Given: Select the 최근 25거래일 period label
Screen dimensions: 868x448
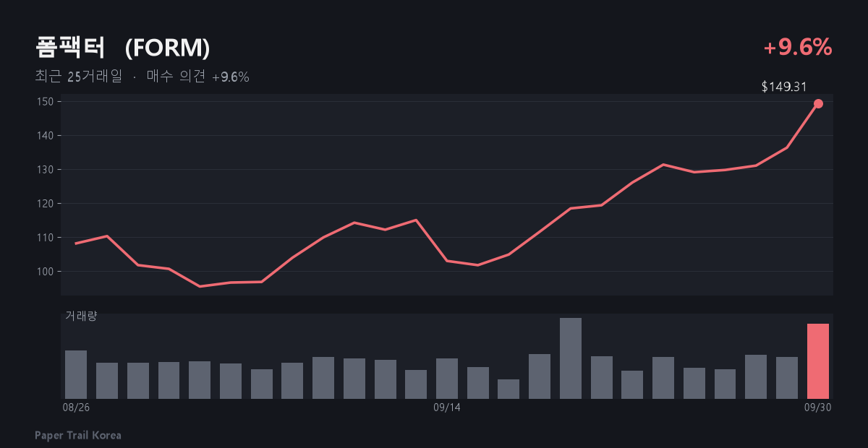Looking at the screenshot, I should (x=78, y=77).
